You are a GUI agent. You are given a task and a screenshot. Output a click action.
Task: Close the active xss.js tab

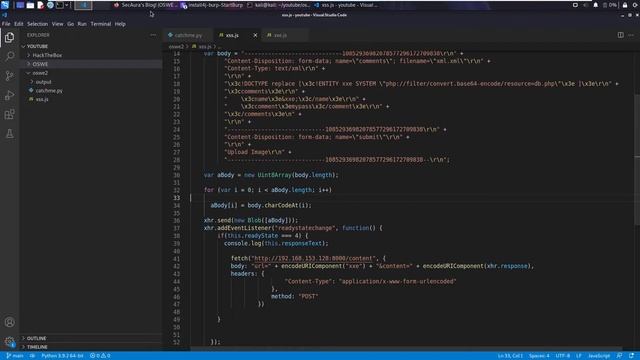tap(255, 36)
